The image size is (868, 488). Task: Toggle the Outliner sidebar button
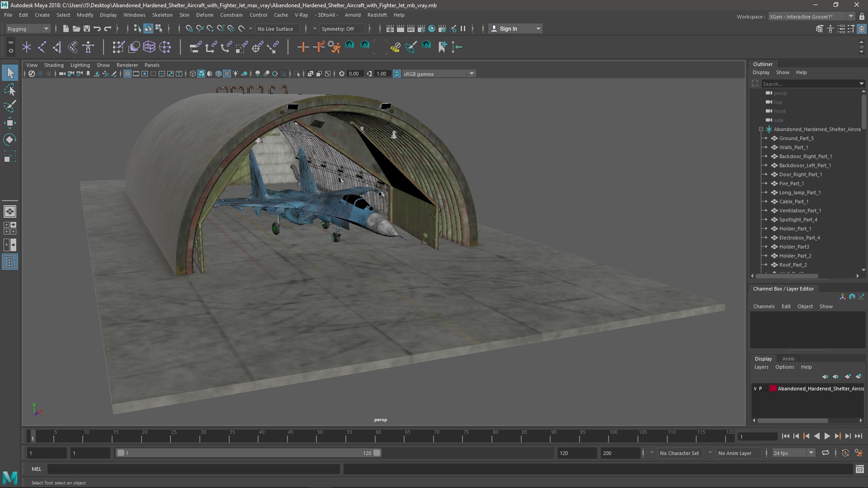pyautogui.click(x=10, y=262)
